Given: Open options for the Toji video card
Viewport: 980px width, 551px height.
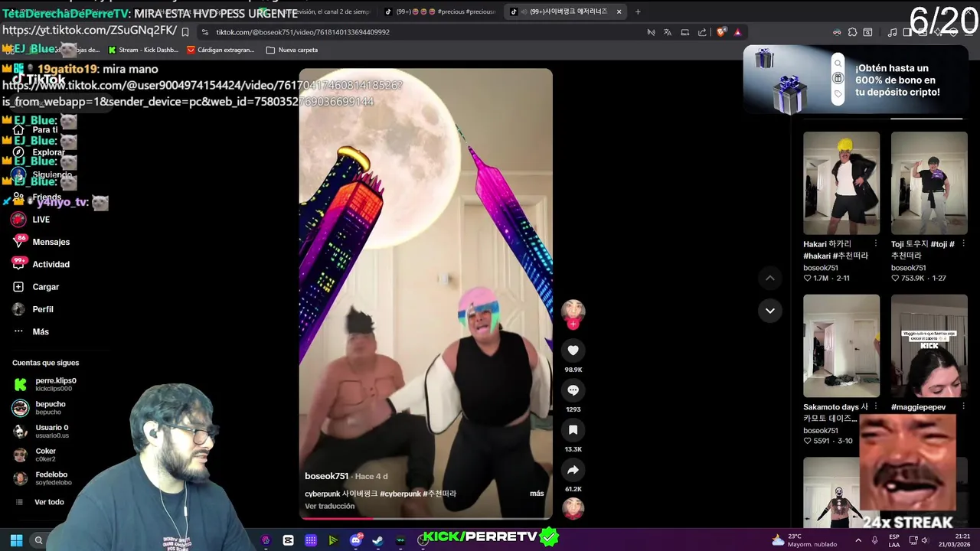Looking at the screenshot, I should (963, 243).
